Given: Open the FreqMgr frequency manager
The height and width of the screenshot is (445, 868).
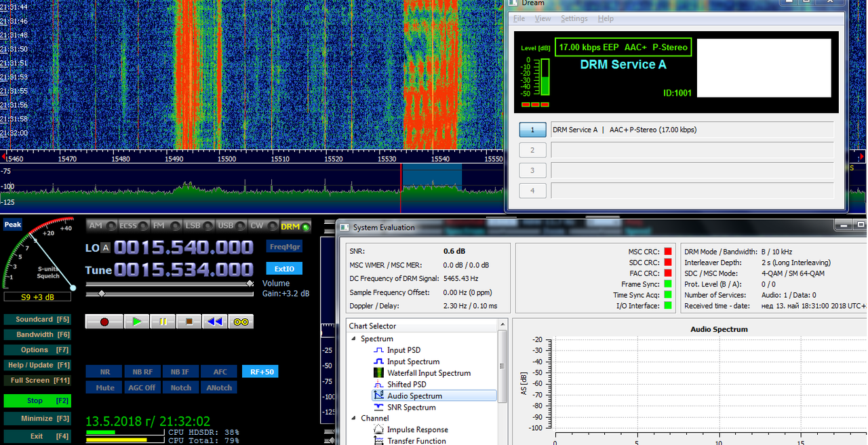Looking at the screenshot, I should (284, 247).
